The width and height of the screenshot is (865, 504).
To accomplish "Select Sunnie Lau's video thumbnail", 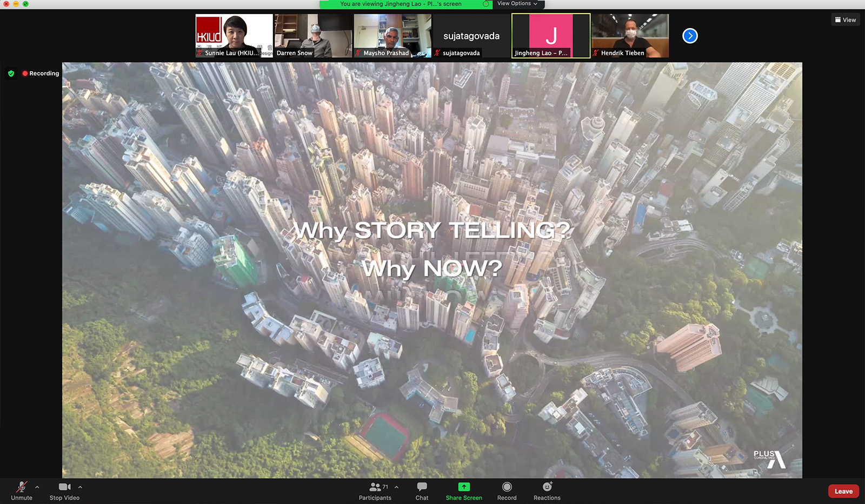I will point(234,36).
